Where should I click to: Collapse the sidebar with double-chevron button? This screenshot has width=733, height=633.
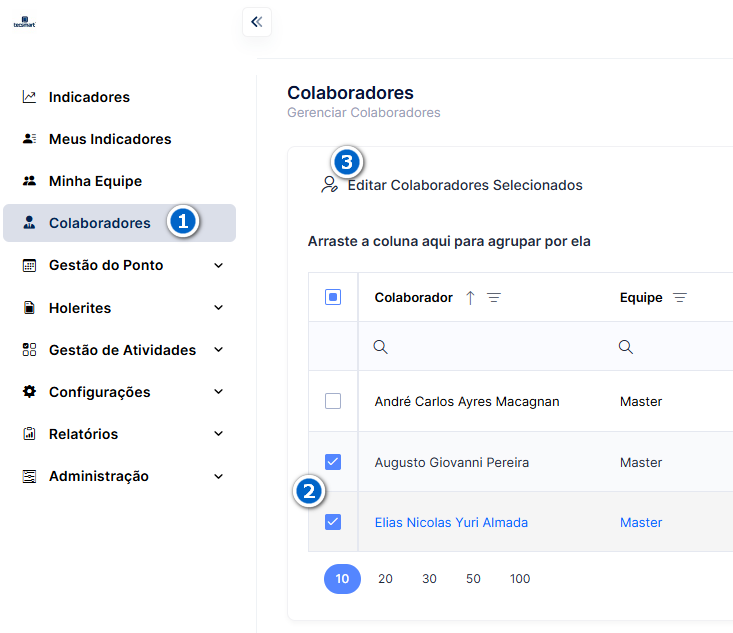pyautogui.click(x=257, y=22)
